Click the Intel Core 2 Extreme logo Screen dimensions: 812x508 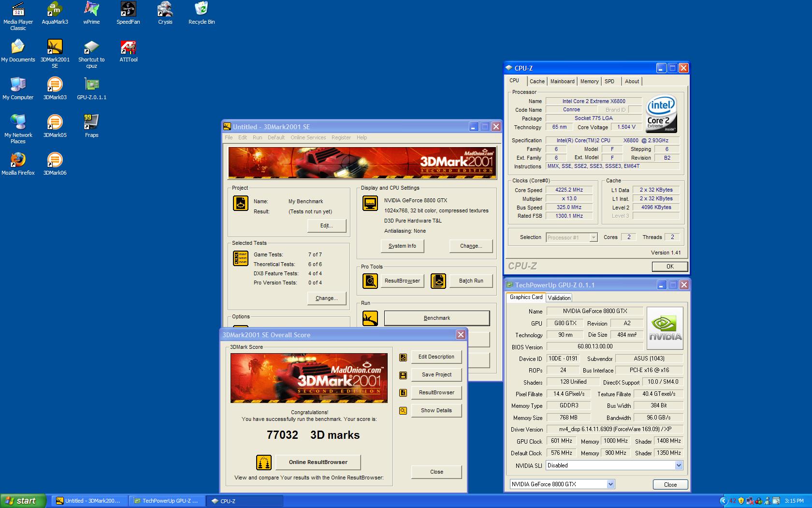[661, 114]
